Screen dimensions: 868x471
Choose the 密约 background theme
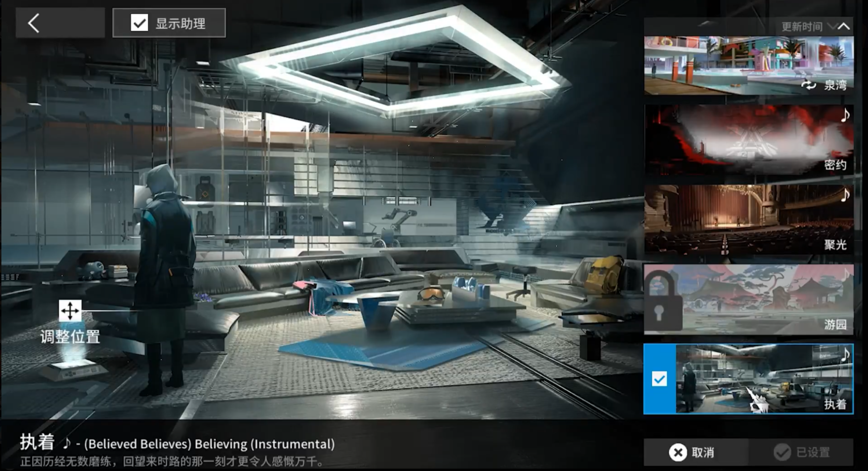pyautogui.click(x=749, y=140)
